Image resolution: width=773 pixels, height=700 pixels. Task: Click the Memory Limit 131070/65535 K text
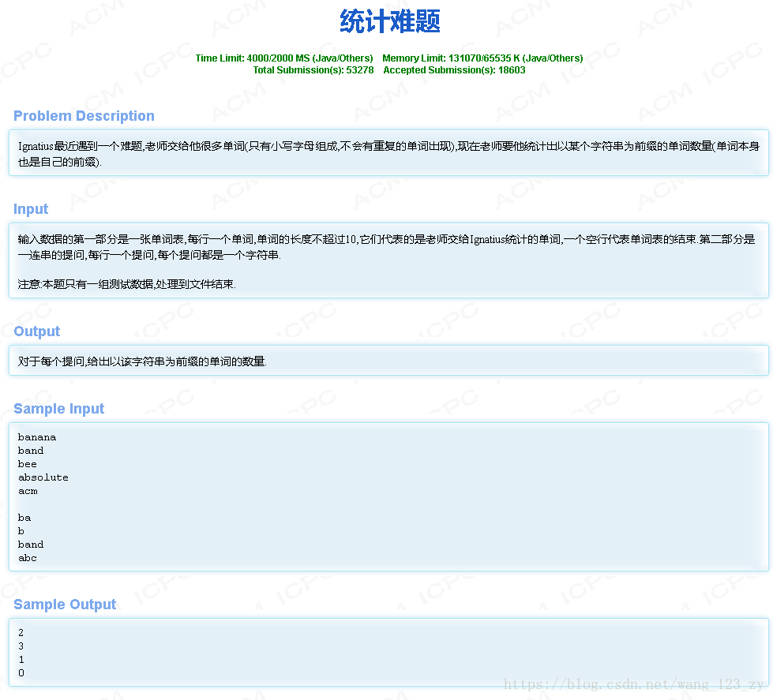[482, 58]
